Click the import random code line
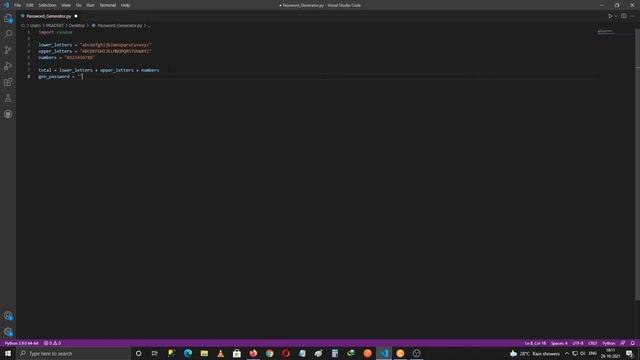Viewport: 640px width, 360px height. point(55,32)
